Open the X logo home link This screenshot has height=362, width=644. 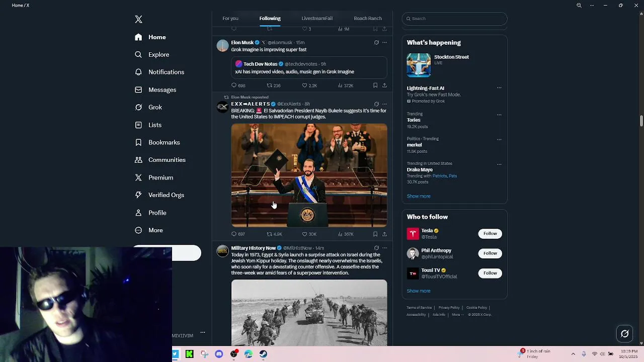pos(138,19)
